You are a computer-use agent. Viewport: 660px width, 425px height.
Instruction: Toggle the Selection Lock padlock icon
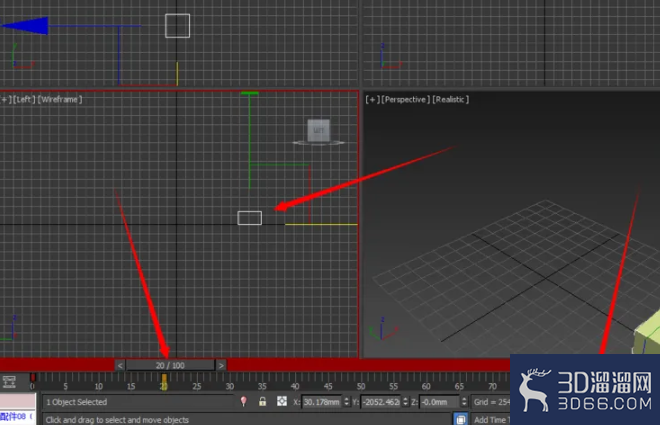coord(262,401)
